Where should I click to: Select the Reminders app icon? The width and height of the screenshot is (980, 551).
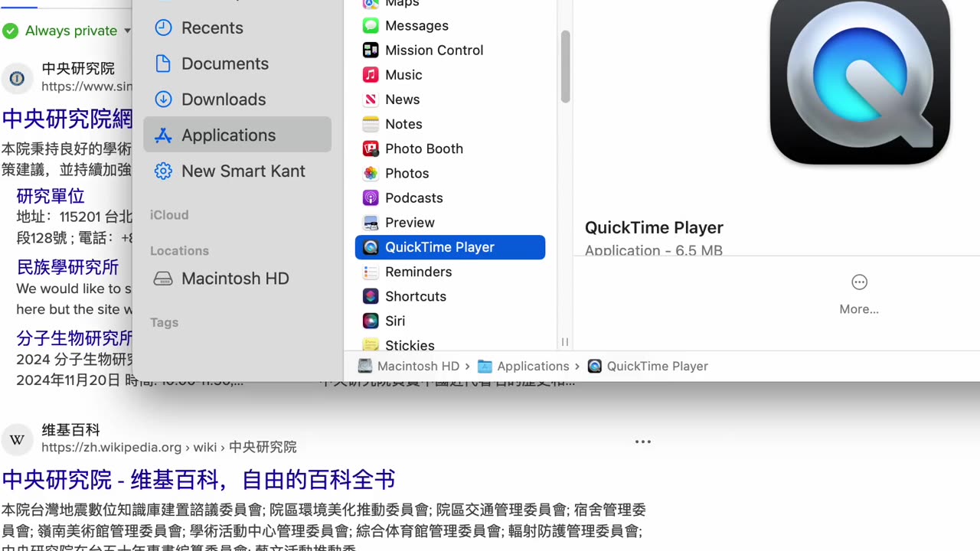371,272
